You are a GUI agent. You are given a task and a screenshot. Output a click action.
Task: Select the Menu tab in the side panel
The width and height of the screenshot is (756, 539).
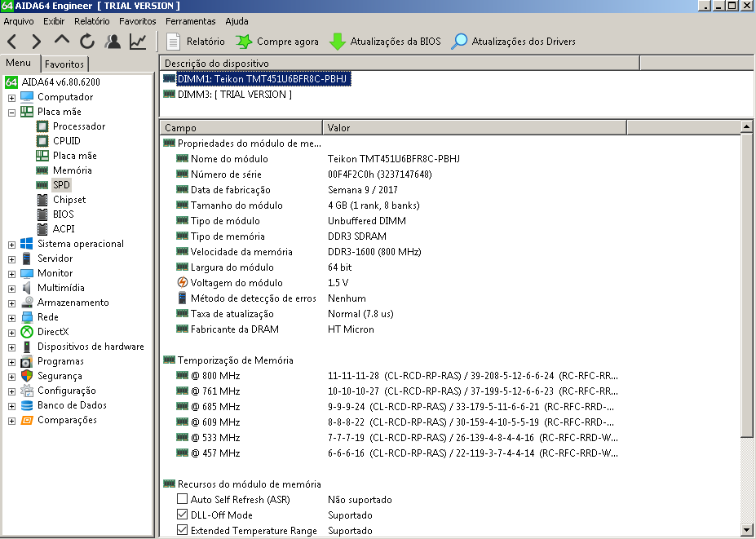click(x=19, y=63)
